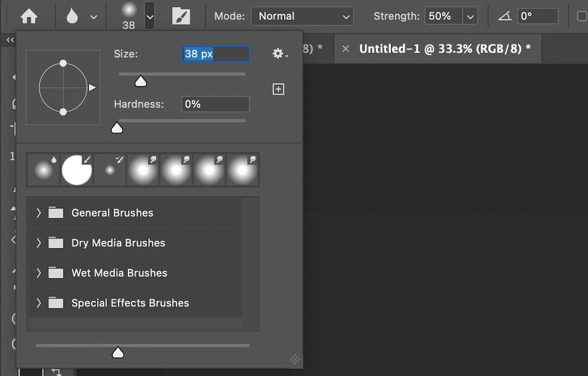Toggle the brush settings panel icon
The image size is (588, 376).
181,16
